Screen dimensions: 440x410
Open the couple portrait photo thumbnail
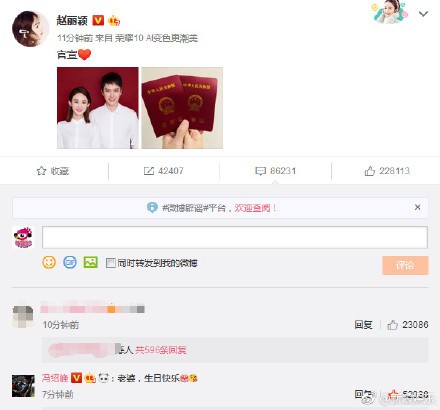click(98, 108)
